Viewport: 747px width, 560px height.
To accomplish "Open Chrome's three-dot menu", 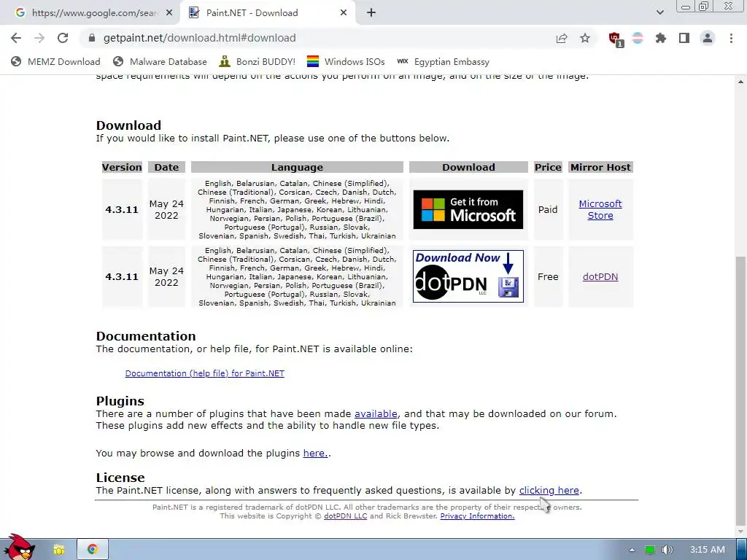I will 731,38.
